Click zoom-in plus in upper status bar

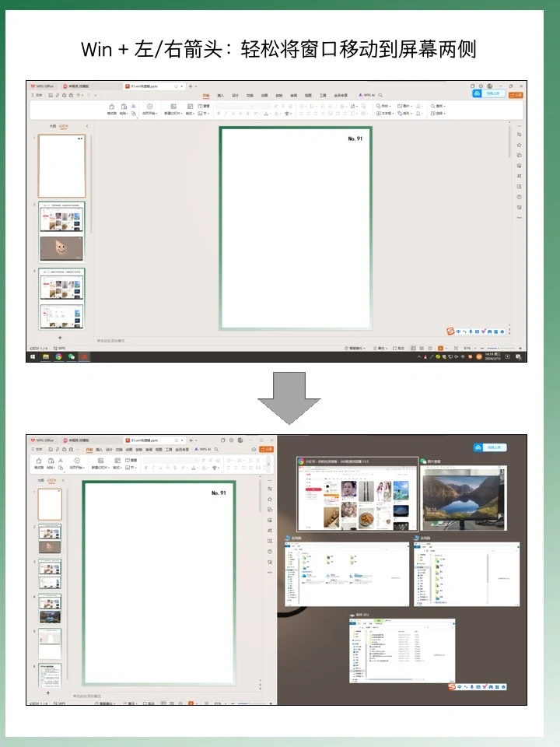pyautogui.click(x=520, y=349)
